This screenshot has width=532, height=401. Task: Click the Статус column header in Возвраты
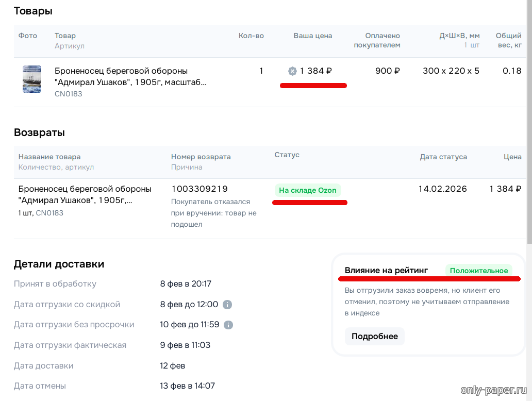point(287,155)
